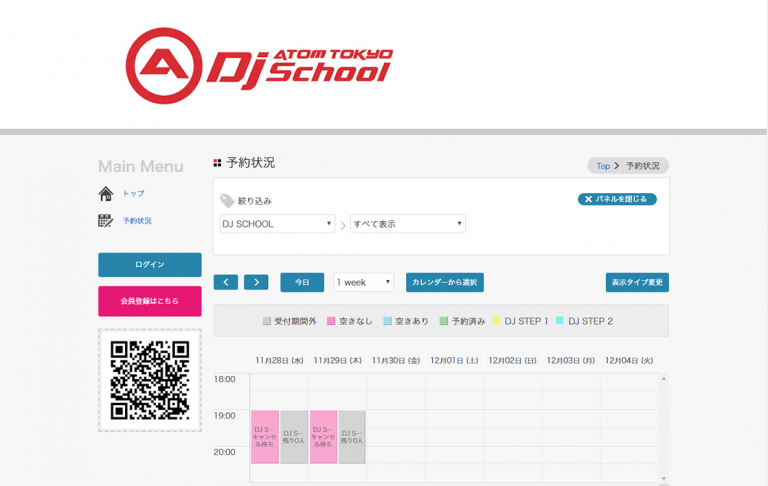
Task: Click the 18:00 time label
Action: click(x=224, y=379)
